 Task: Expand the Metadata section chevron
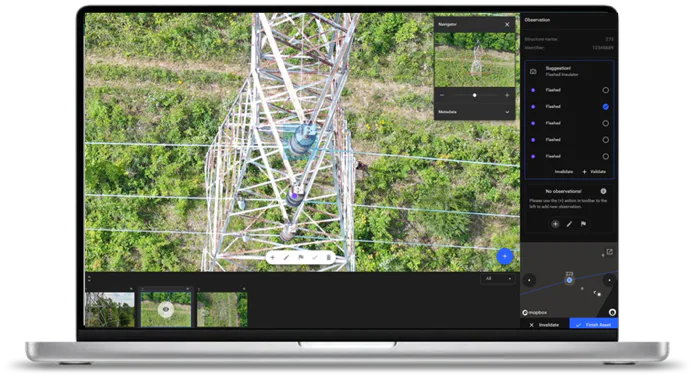[507, 112]
